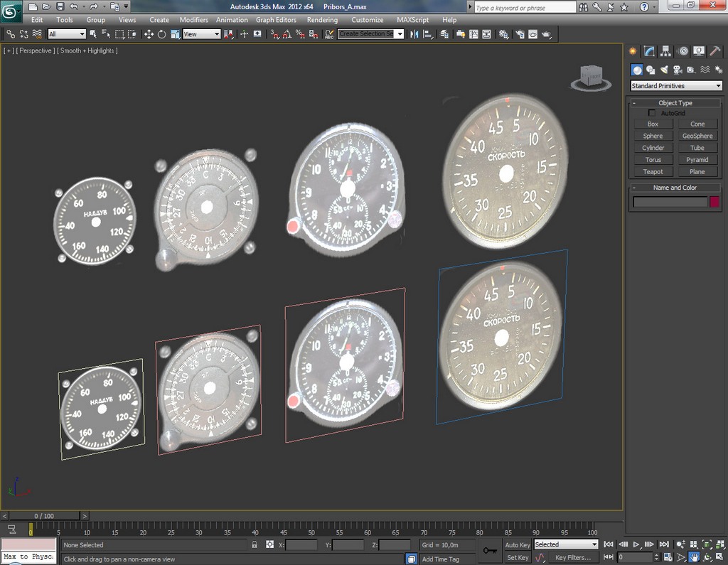Activate the Select and Move tool

coord(149,34)
